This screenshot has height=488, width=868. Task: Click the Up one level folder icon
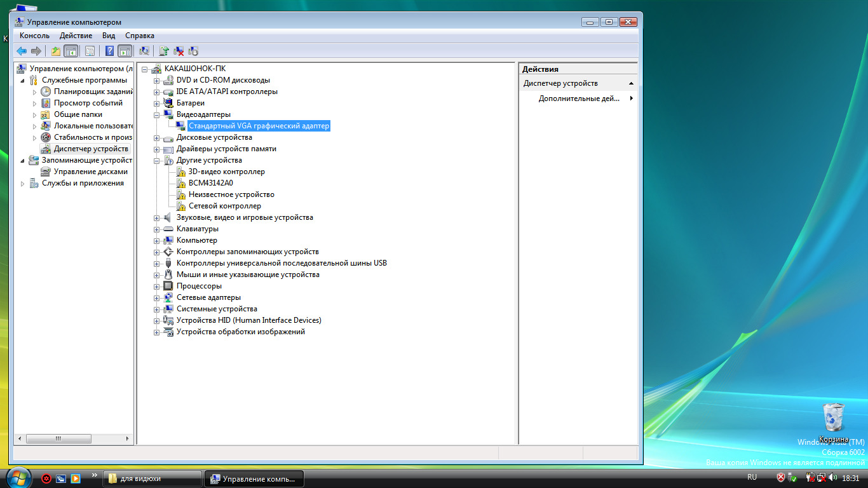(x=56, y=51)
